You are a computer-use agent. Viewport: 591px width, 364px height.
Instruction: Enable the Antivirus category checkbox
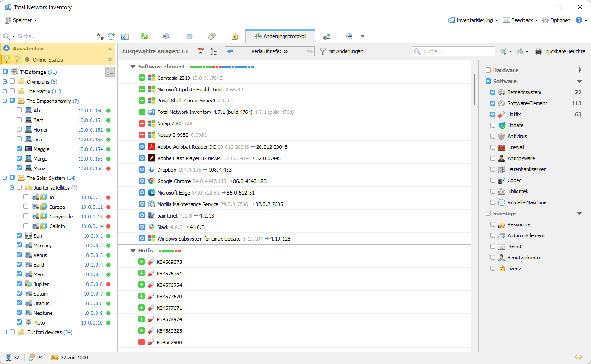(x=493, y=136)
